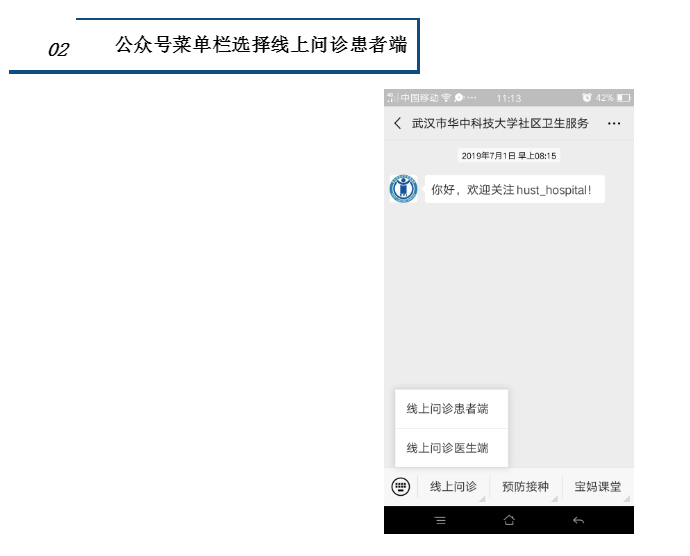Tap the battery icon in status bar
Screen dimensions: 690x556
(x=623, y=98)
